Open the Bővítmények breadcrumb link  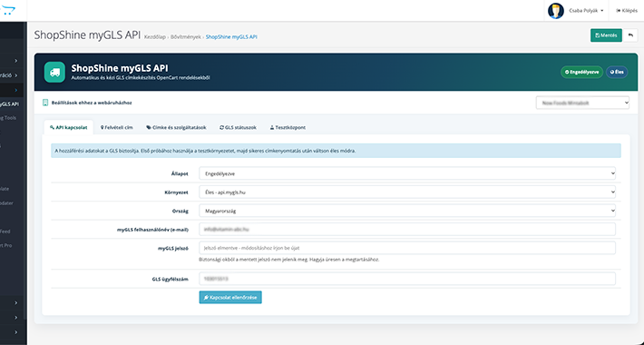coord(186,37)
